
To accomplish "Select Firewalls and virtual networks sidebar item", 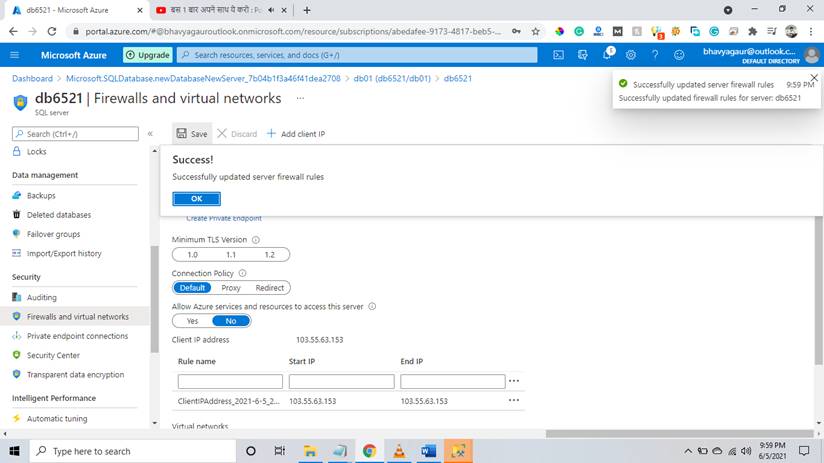I will click(x=75, y=317).
